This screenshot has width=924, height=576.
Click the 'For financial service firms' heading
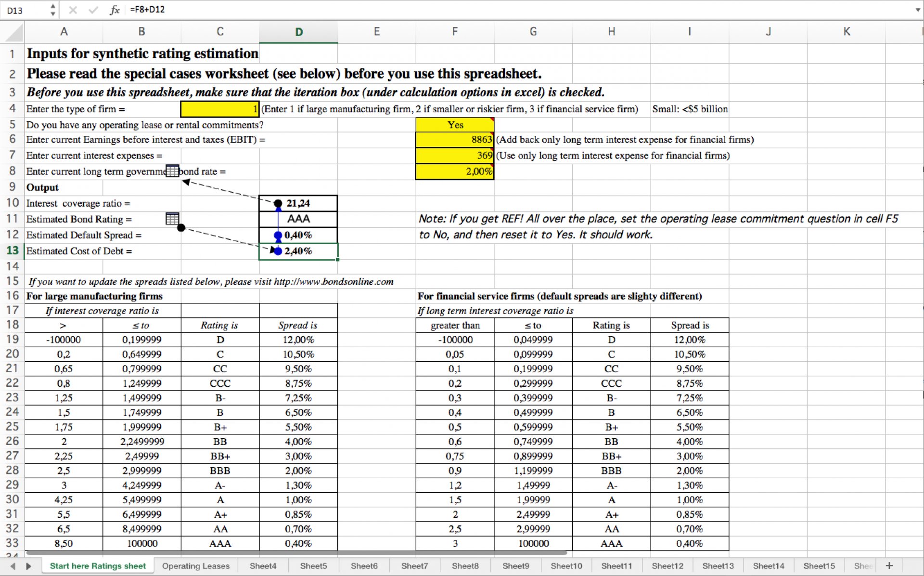click(560, 296)
